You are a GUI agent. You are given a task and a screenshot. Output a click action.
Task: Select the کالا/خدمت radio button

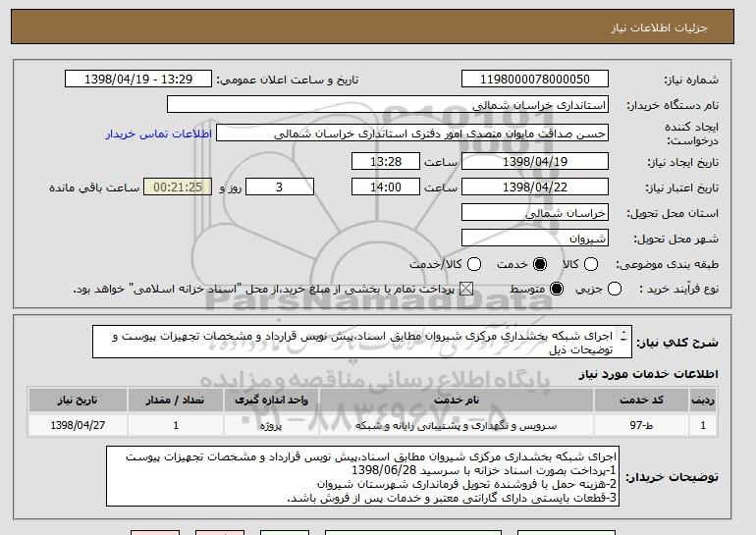[x=474, y=264]
